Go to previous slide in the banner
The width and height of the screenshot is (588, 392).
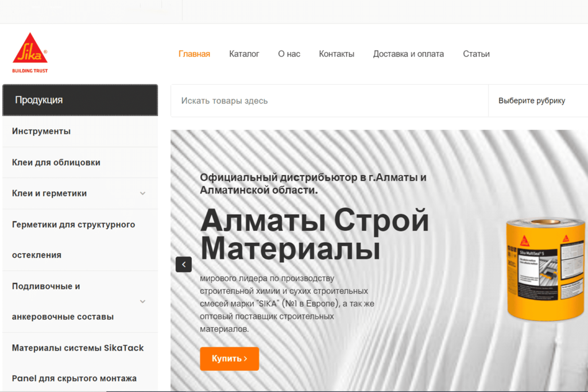pyautogui.click(x=184, y=265)
